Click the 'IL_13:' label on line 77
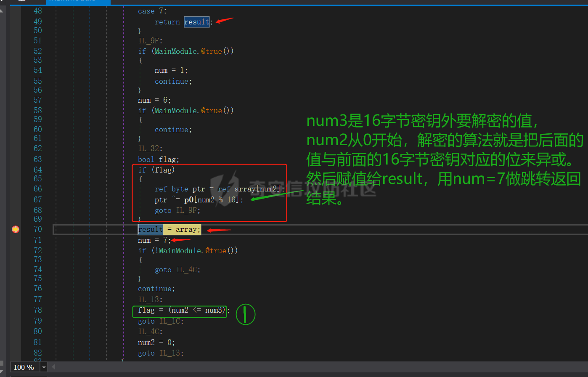Image resolution: width=588 pixels, height=377 pixels. pyautogui.click(x=150, y=300)
